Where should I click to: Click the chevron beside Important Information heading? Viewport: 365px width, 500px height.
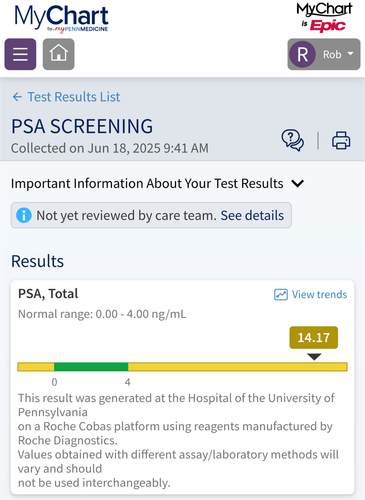click(x=297, y=183)
